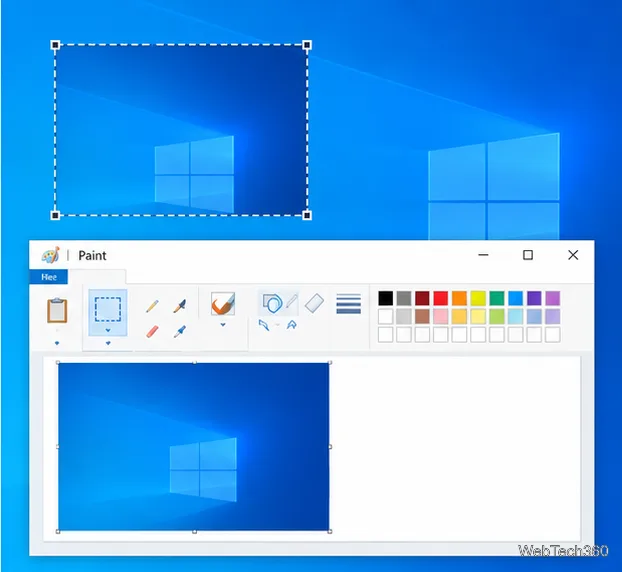Screen dimensions: 622x572
Task: Pick the bright blue color swatch in top row
Action: 515,298
